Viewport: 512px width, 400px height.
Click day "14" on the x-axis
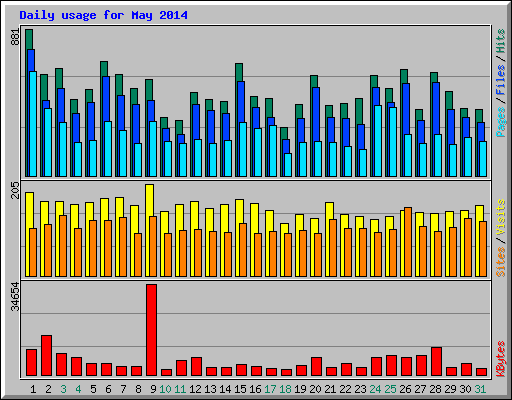pos(225,389)
